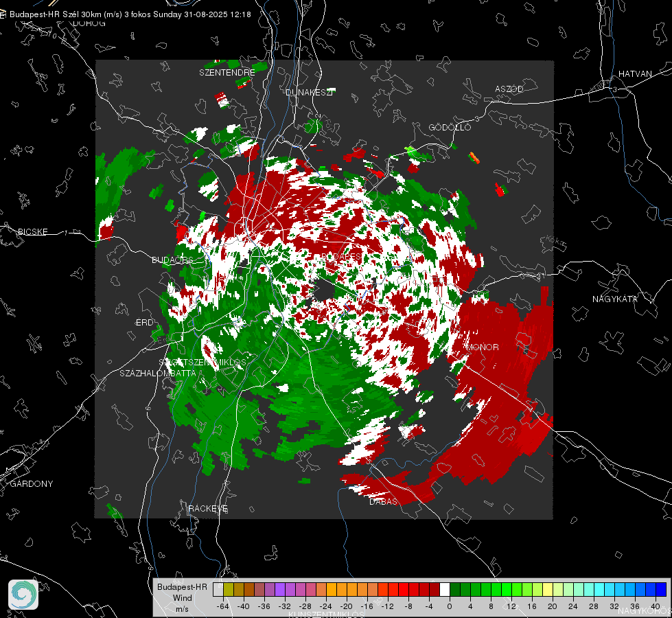
Task: Pick the yellow swatch above 20 in the legend
Action: pos(548,589)
